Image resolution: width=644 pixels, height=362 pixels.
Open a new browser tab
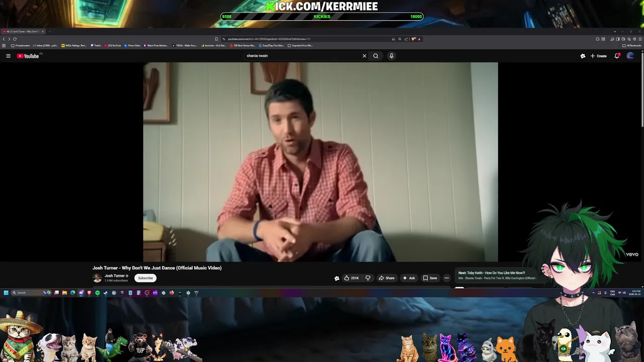pos(50,31)
